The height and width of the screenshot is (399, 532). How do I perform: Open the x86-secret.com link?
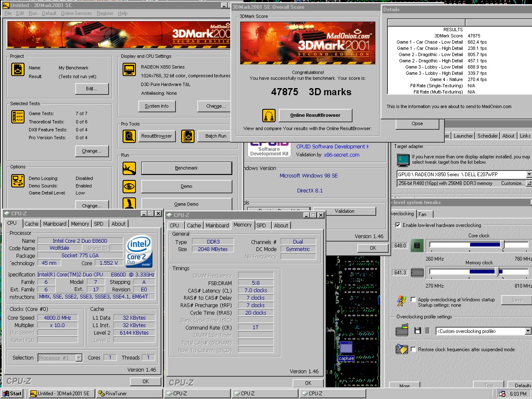(342, 155)
